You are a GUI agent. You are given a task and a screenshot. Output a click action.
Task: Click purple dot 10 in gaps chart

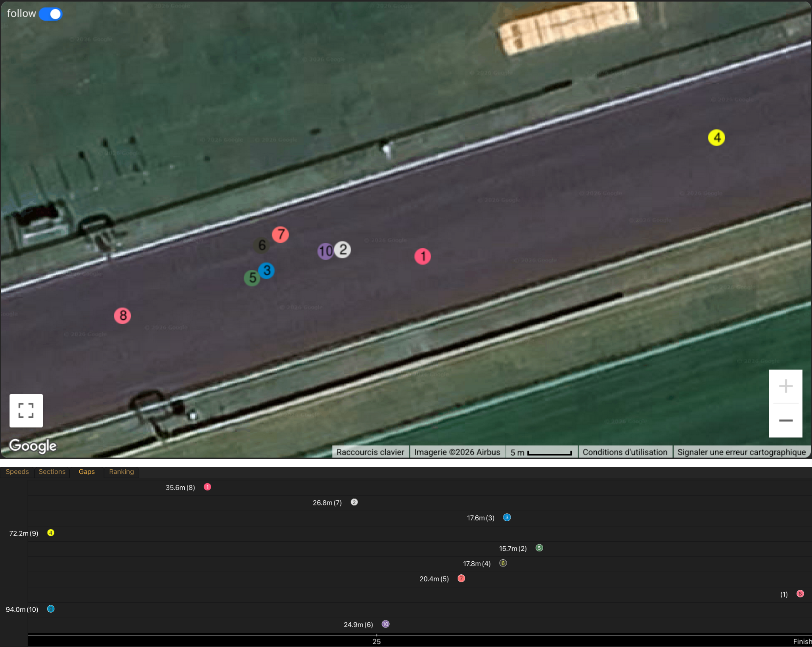(x=385, y=624)
